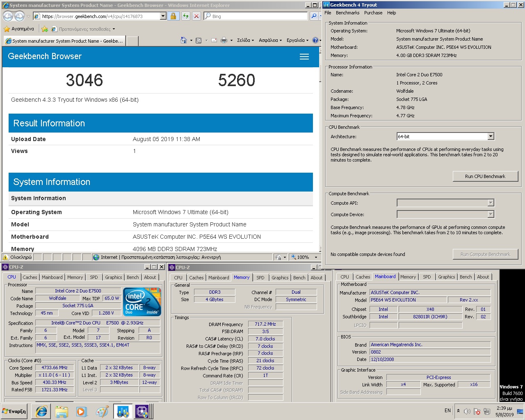Open the Benchmarks menu in Geekbench

coord(347,13)
